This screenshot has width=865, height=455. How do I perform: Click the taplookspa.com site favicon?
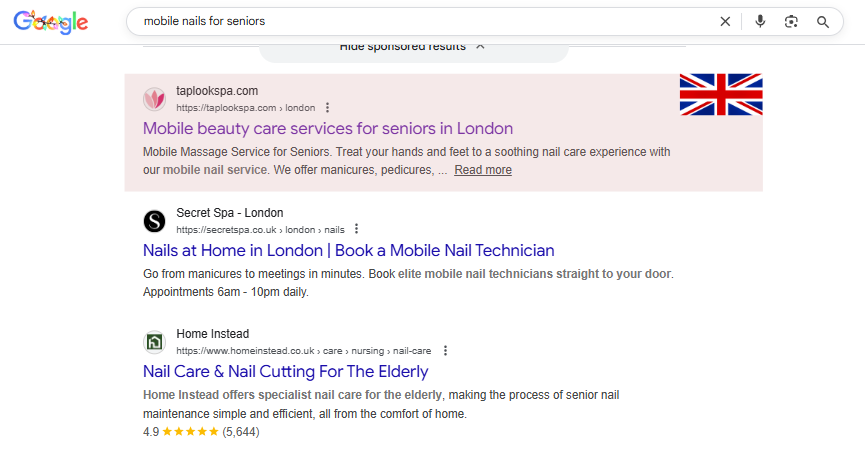154,99
